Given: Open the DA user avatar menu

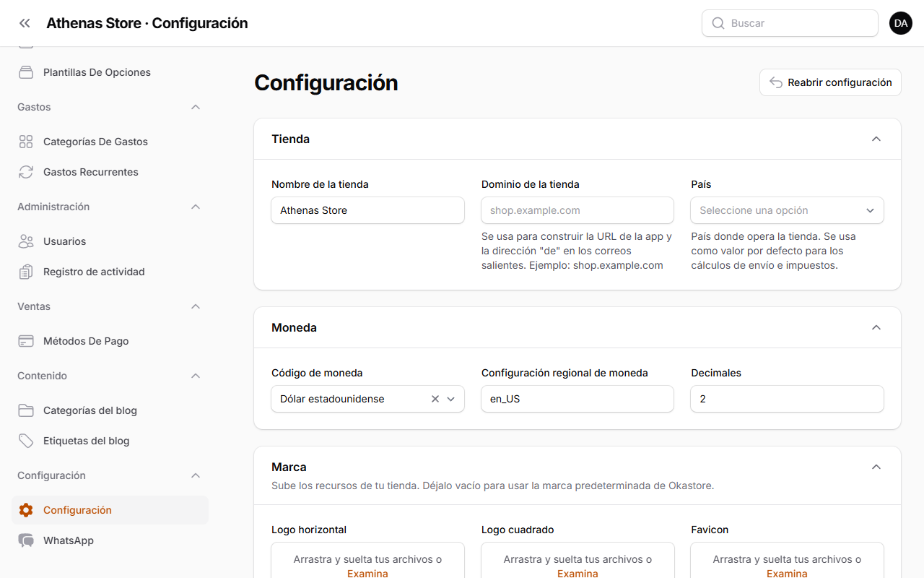Looking at the screenshot, I should 901,23.
